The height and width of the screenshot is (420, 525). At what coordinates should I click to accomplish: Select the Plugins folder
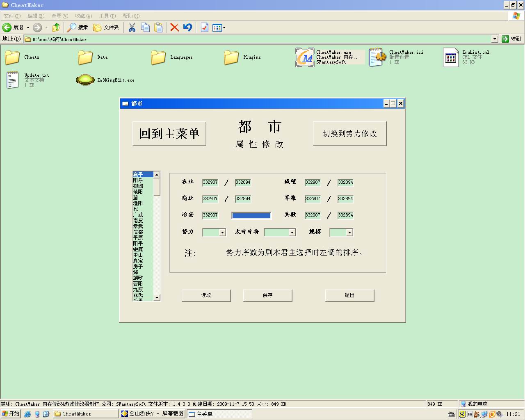[x=231, y=57]
